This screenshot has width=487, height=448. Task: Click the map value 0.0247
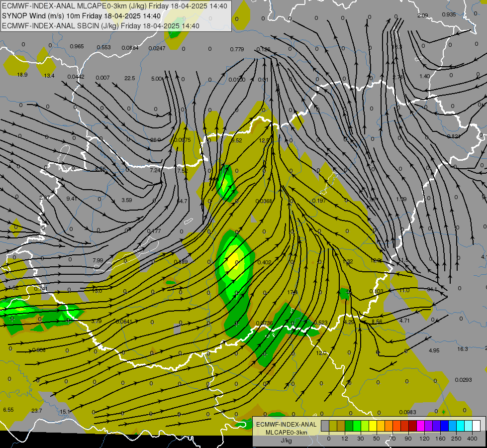[x=157, y=48]
